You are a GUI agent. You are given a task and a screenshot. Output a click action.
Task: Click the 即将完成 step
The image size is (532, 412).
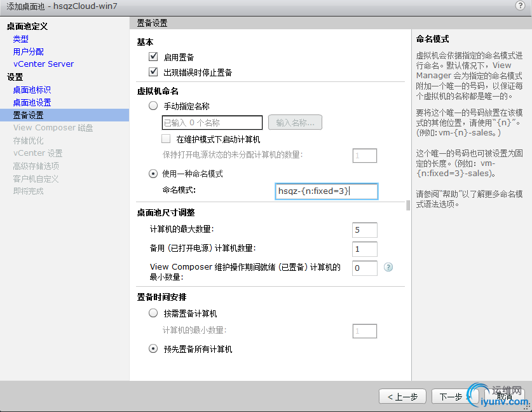[28, 191]
